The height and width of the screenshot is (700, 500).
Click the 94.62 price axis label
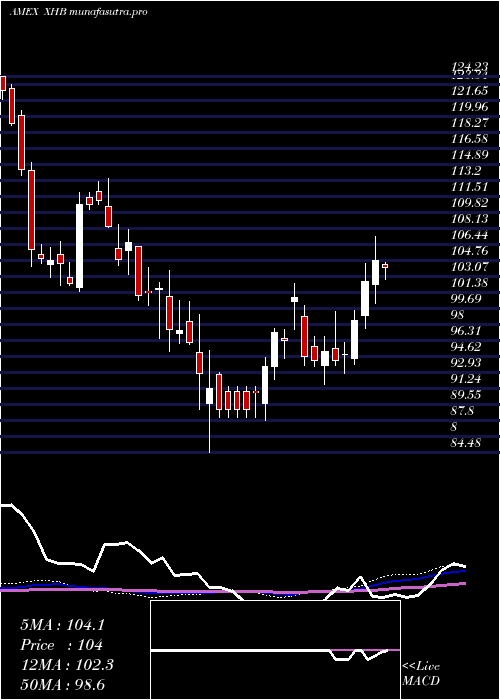pyautogui.click(x=467, y=346)
